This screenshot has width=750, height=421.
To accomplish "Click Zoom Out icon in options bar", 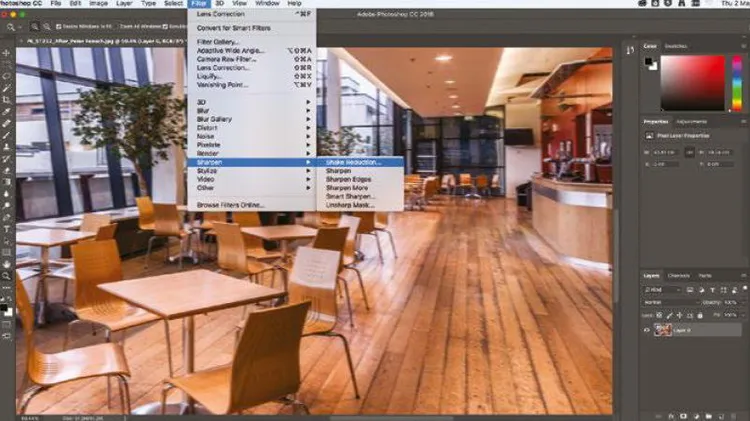I will click(x=46, y=27).
